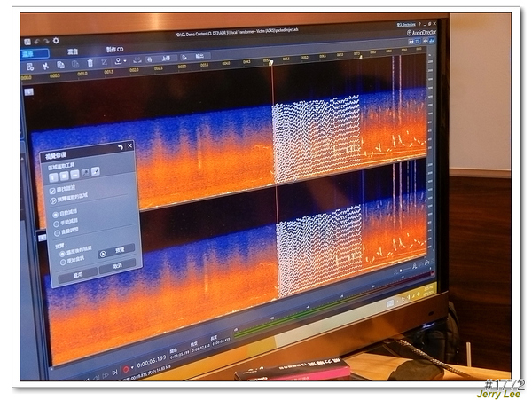Click the top channel label badge
This screenshot has height=400, width=532.
29,92
